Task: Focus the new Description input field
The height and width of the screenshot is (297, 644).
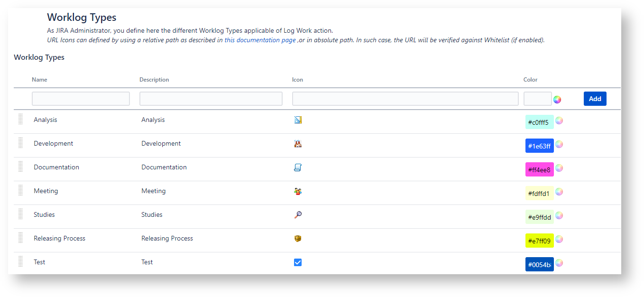Action: pyautogui.click(x=211, y=99)
